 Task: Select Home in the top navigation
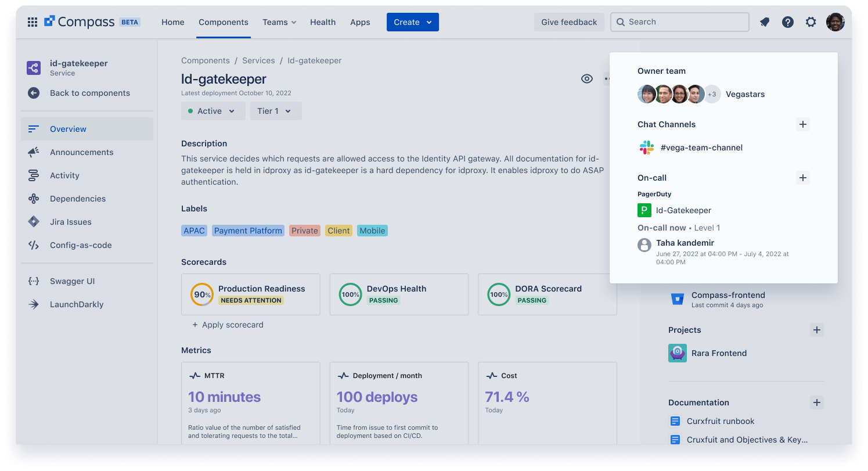(x=172, y=21)
